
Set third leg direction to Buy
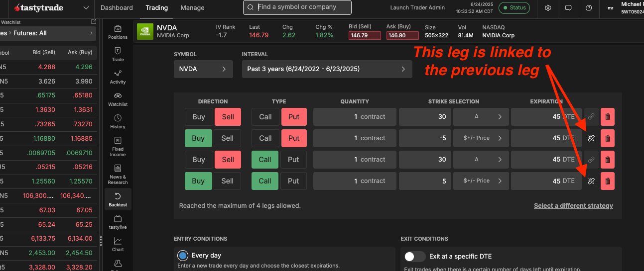tap(198, 160)
